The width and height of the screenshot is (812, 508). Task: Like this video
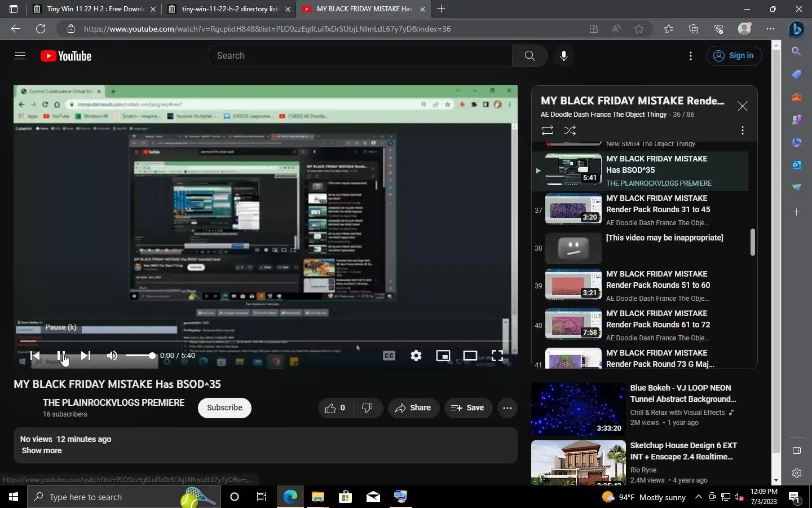point(335,408)
